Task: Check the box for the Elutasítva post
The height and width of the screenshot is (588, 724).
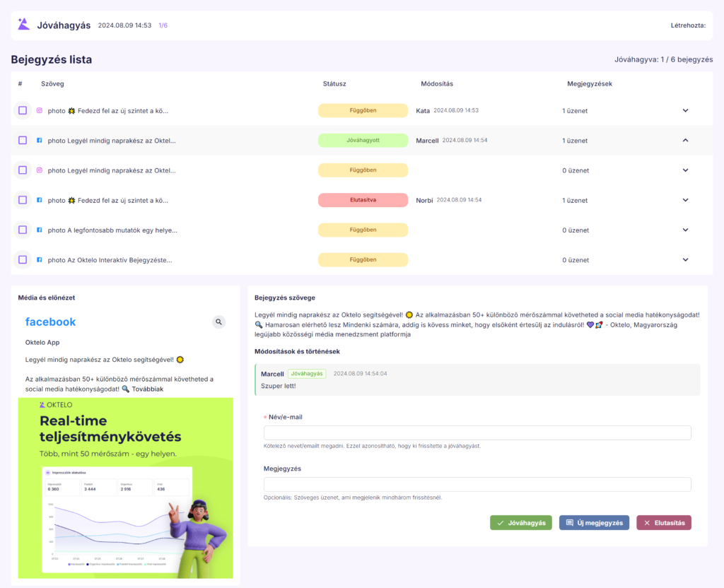Action: pyautogui.click(x=23, y=200)
